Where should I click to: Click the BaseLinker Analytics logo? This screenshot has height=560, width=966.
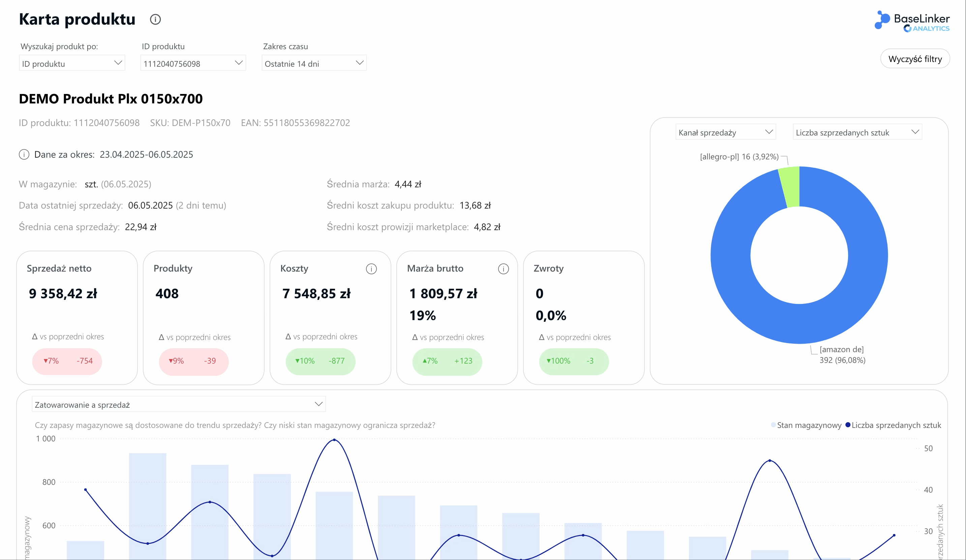pyautogui.click(x=912, y=21)
